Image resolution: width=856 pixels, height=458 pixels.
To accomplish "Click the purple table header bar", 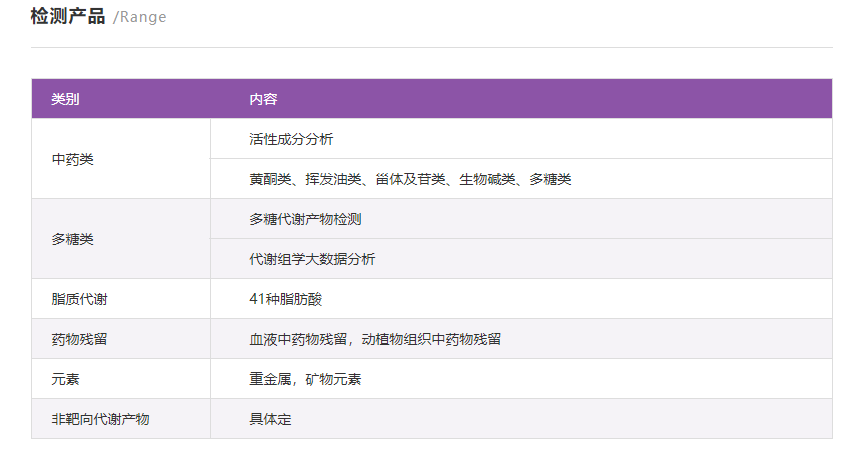I will coord(540,99).
